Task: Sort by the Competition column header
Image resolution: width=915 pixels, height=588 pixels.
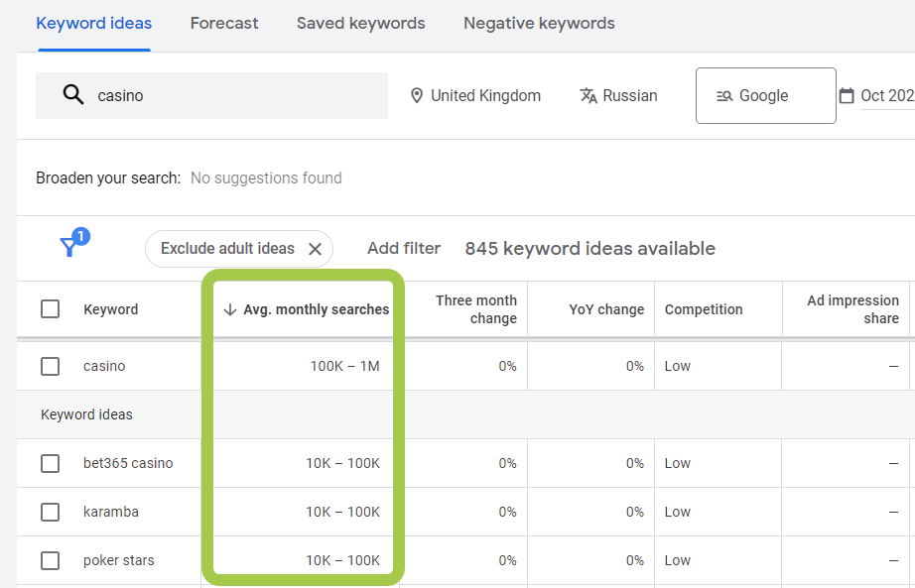Action: click(704, 309)
